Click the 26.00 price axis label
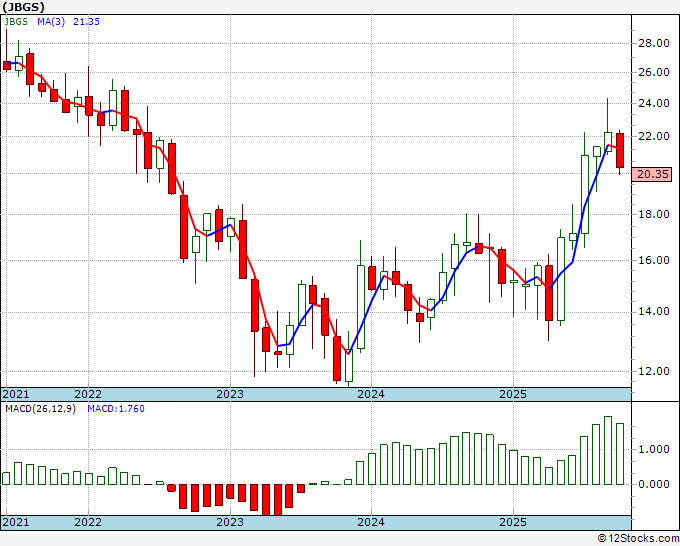 (x=654, y=72)
